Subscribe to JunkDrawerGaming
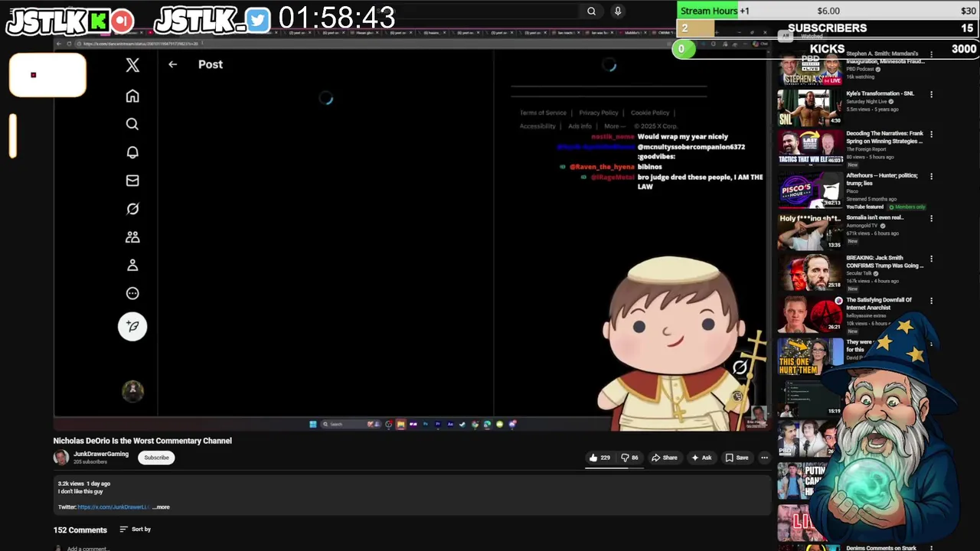The width and height of the screenshot is (980, 551). tap(156, 458)
